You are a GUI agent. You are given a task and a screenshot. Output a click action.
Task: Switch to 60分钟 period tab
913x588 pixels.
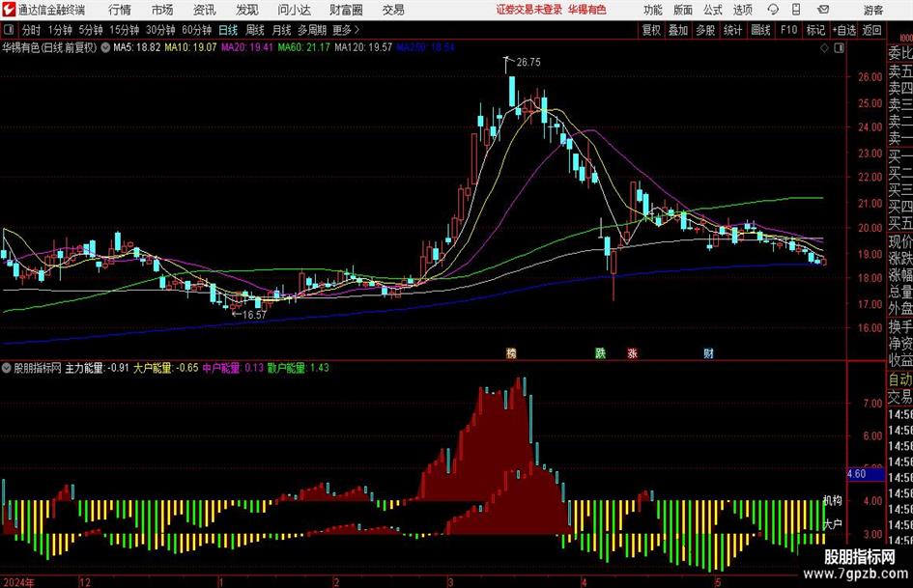click(196, 30)
